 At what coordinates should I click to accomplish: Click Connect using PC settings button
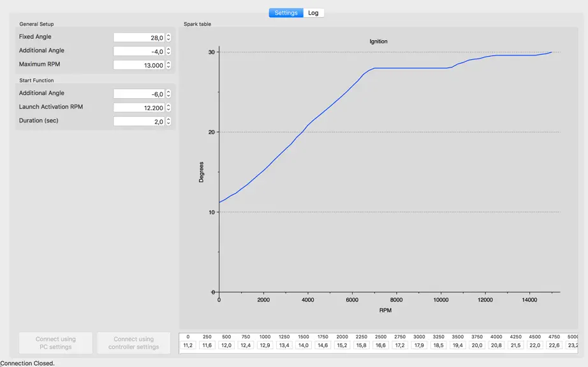coord(56,343)
